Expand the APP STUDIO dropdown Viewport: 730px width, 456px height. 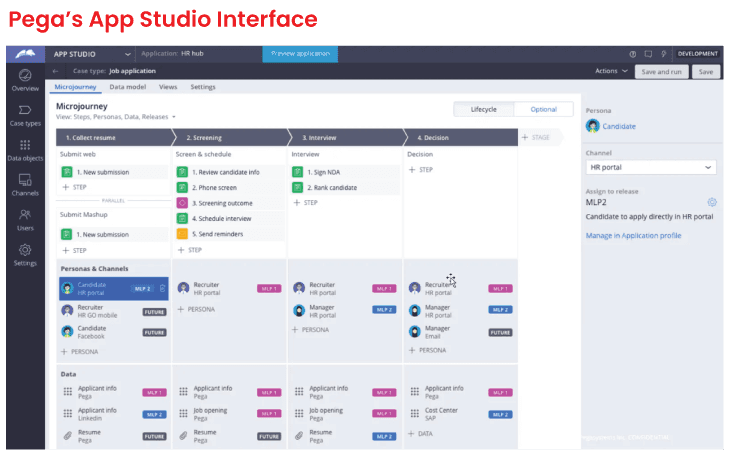coord(128,54)
